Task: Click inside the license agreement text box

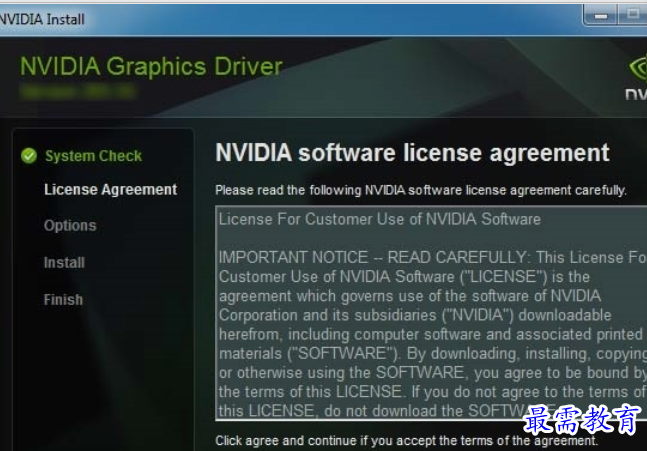Action: 431,313
